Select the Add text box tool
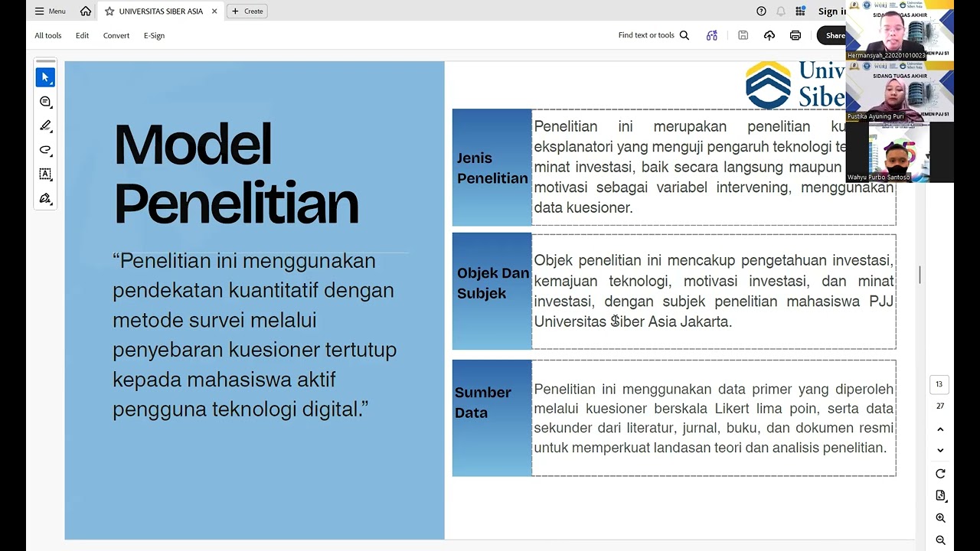 click(45, 174)
